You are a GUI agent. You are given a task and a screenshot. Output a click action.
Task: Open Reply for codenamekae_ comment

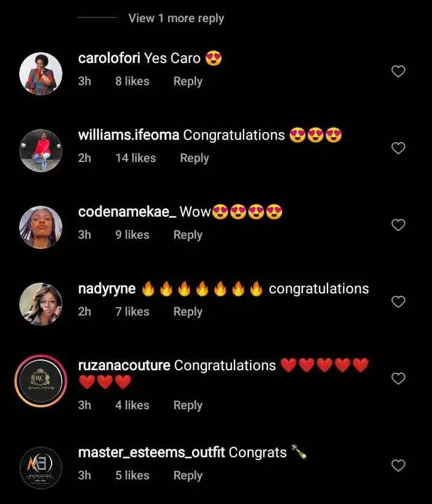(x=188, y=235)
